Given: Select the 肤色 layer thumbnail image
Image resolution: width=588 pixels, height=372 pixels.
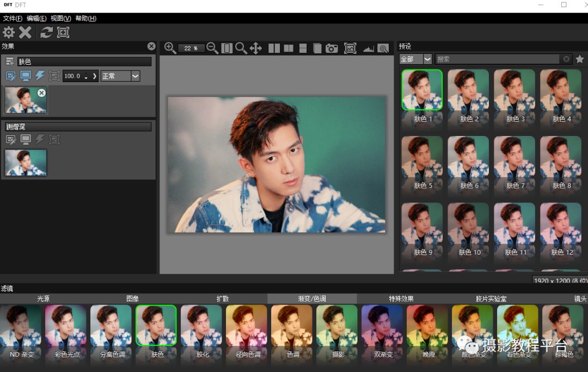Looking at the screenshot, I should [x=26, y=101].
